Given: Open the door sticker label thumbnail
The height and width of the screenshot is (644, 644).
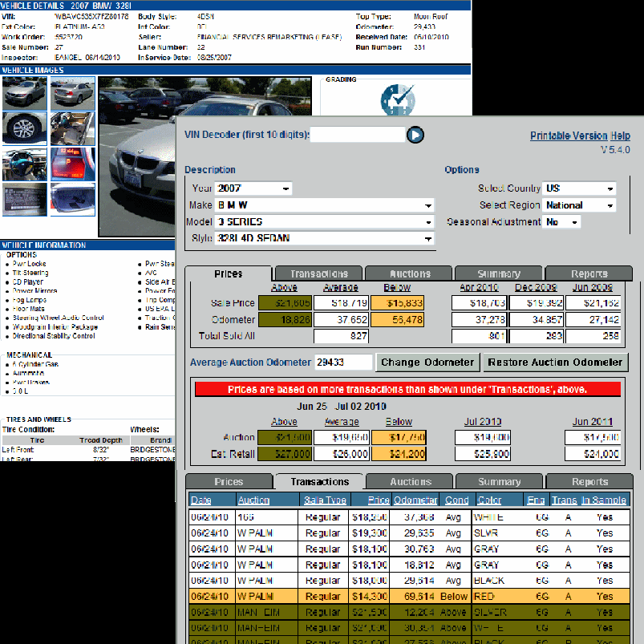Looking at the screenshot, I should pyautogui.click(x=25, y=200).
